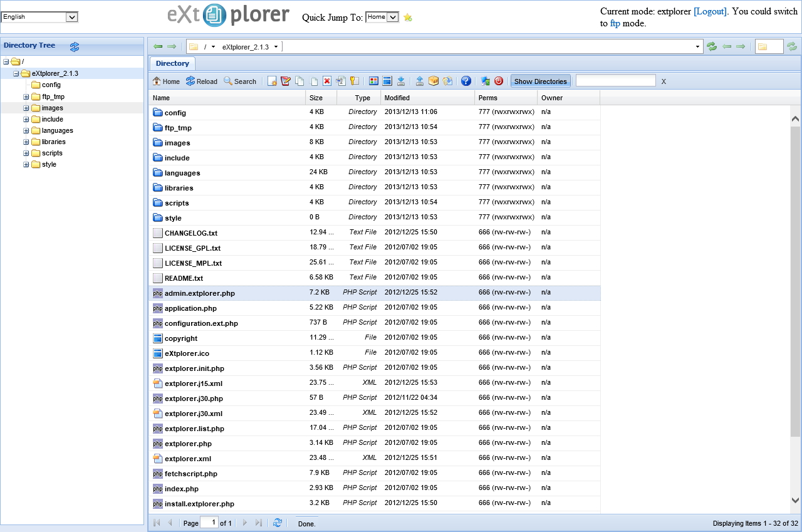Click the next page arrow in the pager

[x=245, y=523]
